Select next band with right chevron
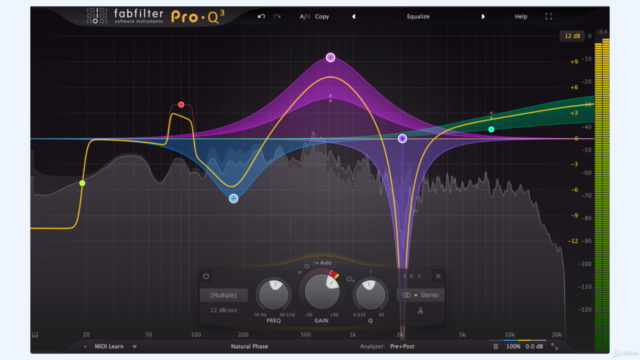The image size is (640, 360). point(419,276)
